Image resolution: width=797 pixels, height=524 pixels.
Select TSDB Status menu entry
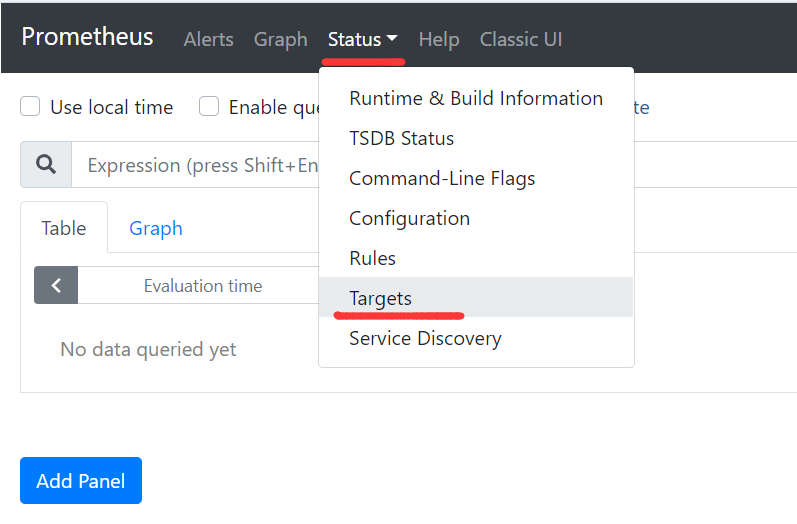point(476,138)
